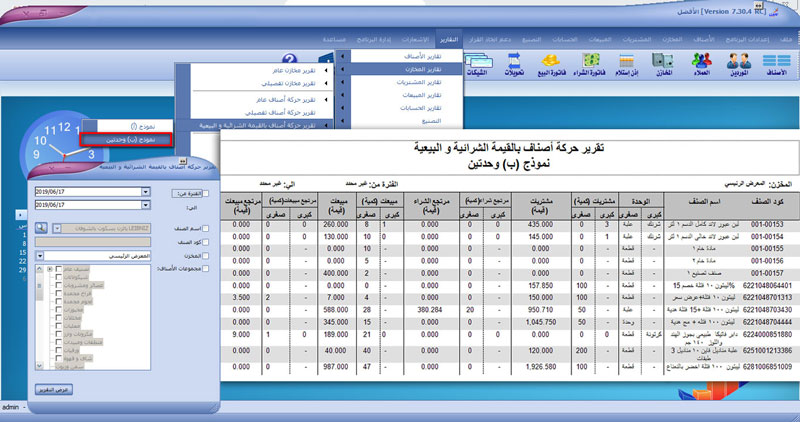The image size is (800, 422).
Task: Open the دعم اتخاذ القرار menu
Action: pos(489,39)
